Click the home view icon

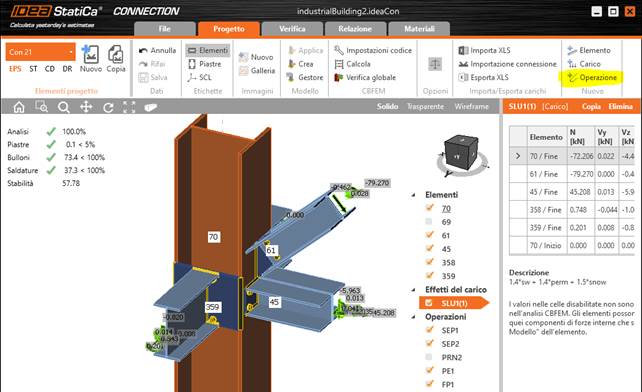click(x=19, y=107)
